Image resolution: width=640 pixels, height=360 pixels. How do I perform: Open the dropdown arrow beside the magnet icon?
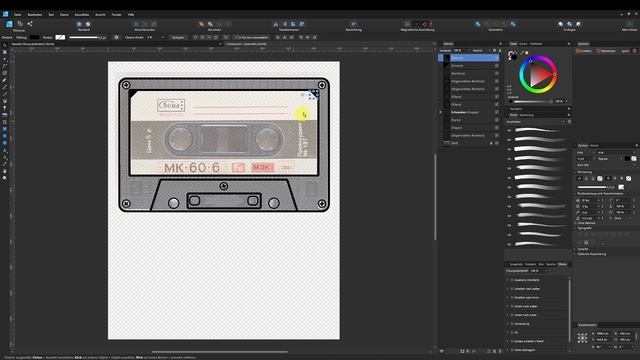point(430,24)
